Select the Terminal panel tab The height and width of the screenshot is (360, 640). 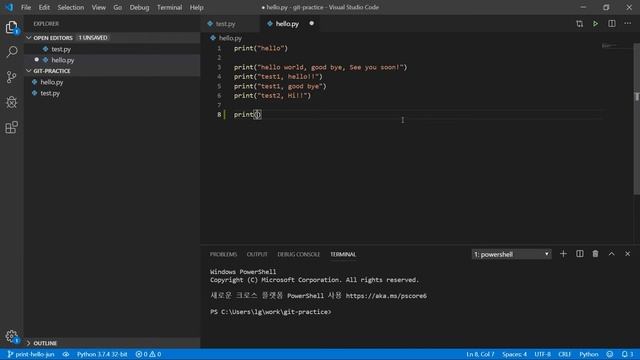[343, 254]
